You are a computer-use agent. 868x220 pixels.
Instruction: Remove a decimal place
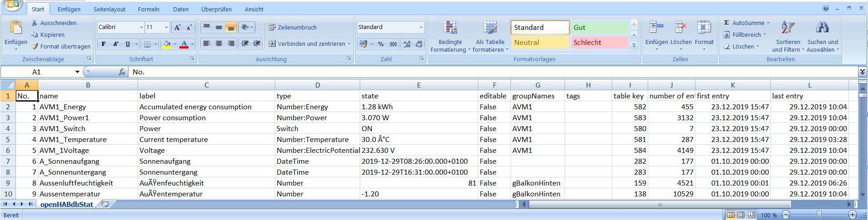(x=418, y=44)
